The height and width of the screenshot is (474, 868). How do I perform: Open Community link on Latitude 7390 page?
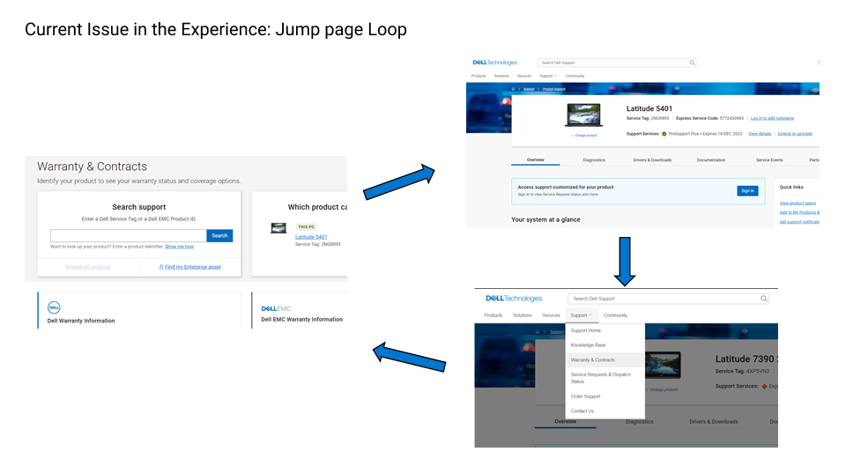616,315
